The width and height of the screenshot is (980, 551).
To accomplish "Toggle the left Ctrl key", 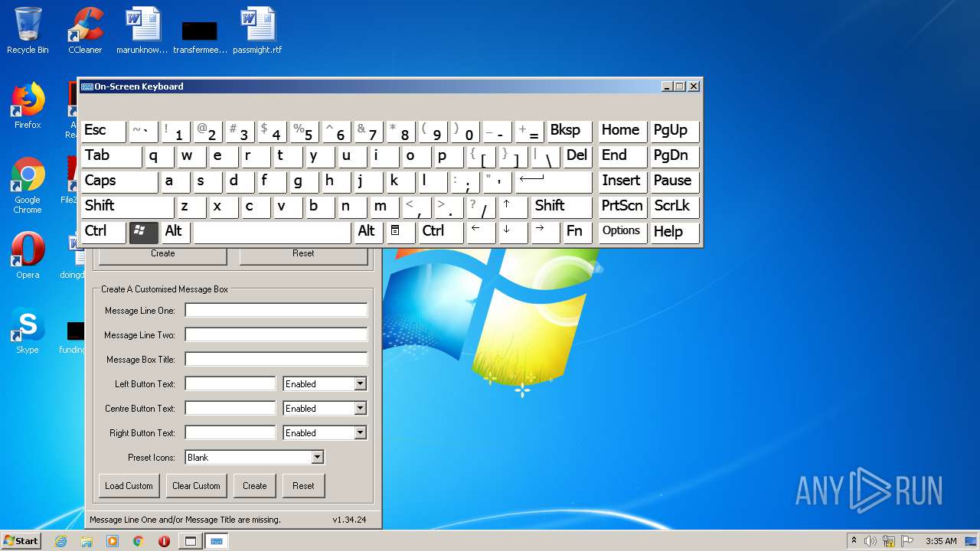I will pyautogui.click(x=103, y=232).
